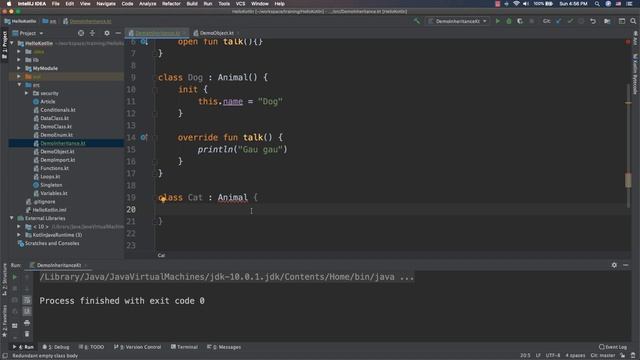Select Singleton in project tree
Screen dimensions: 640x360
click(x=51, y=185)
